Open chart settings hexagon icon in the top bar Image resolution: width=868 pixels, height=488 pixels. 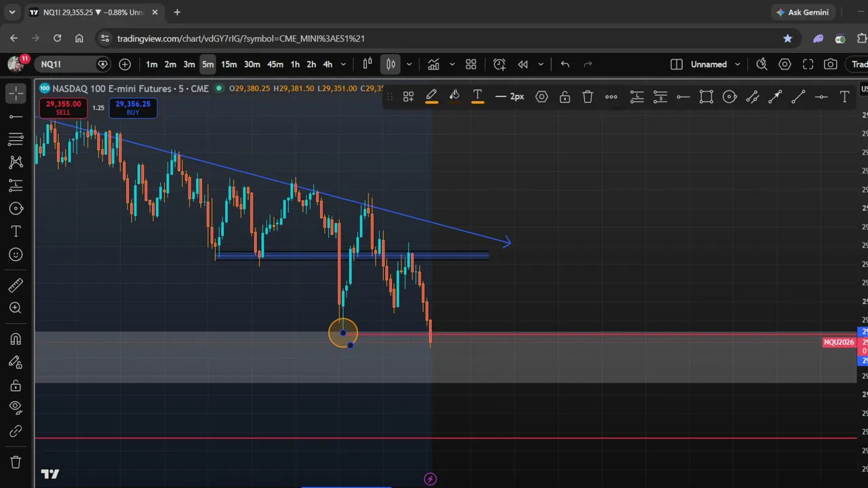785,64
